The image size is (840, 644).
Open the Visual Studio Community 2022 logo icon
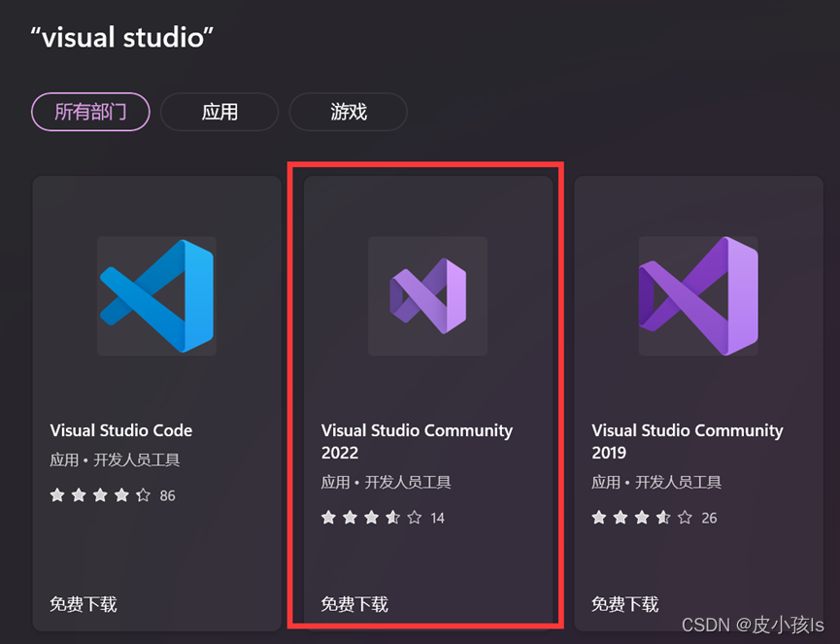point(427,295)
